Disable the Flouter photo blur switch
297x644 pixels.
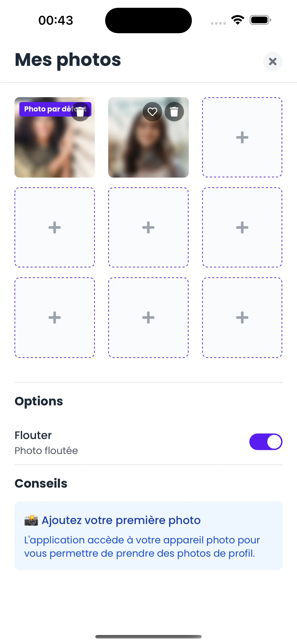click(x=266, y=442)
